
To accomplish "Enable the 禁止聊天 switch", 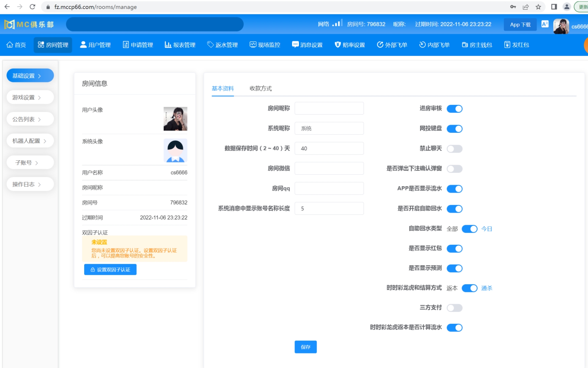I will [x=454, y=149].
